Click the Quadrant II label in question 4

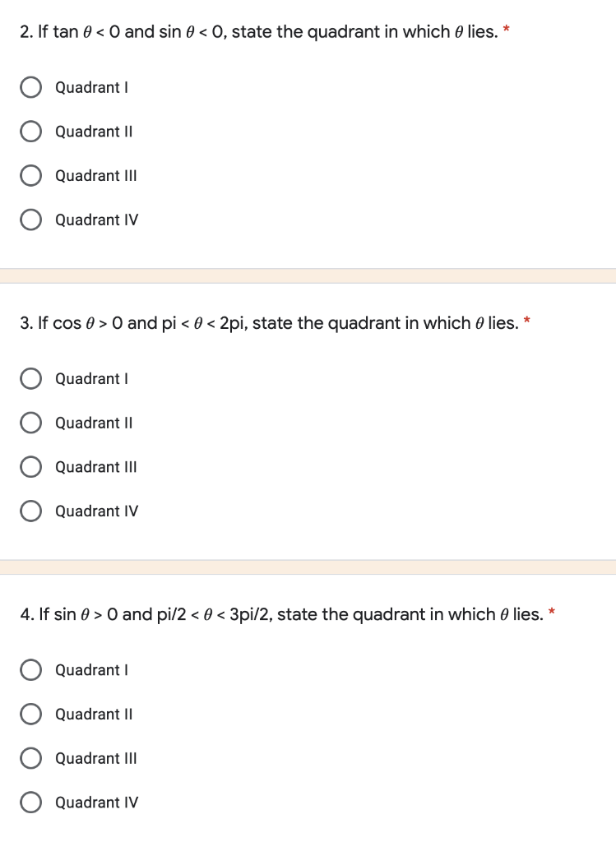pos(94,714)
